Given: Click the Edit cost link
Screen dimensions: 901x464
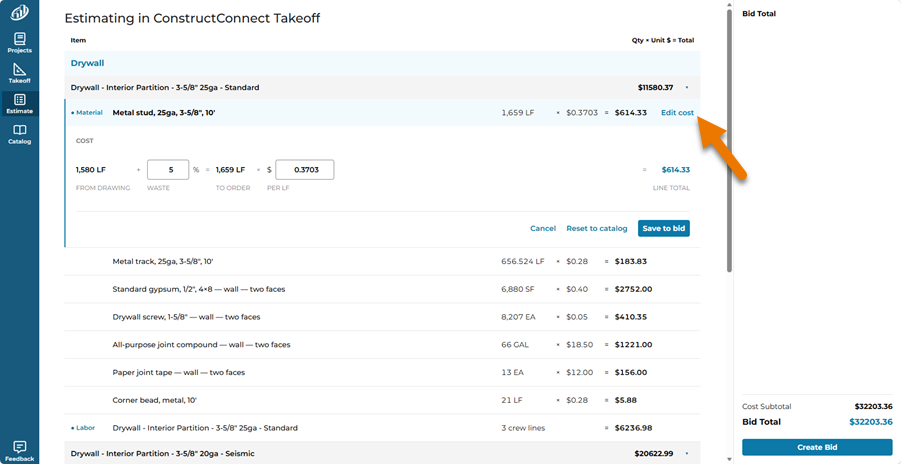Looking at the screenshot, I should (x=677, y=113).
